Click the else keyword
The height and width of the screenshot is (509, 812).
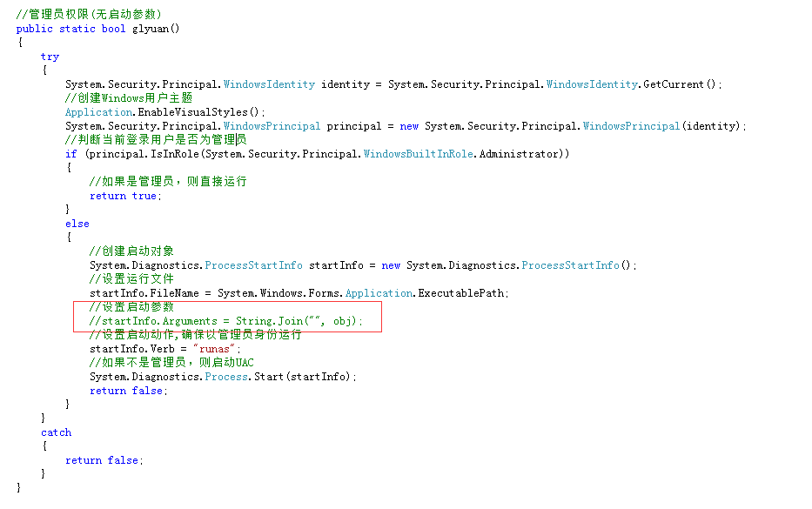pyautogui.click(x=77, y=223)
